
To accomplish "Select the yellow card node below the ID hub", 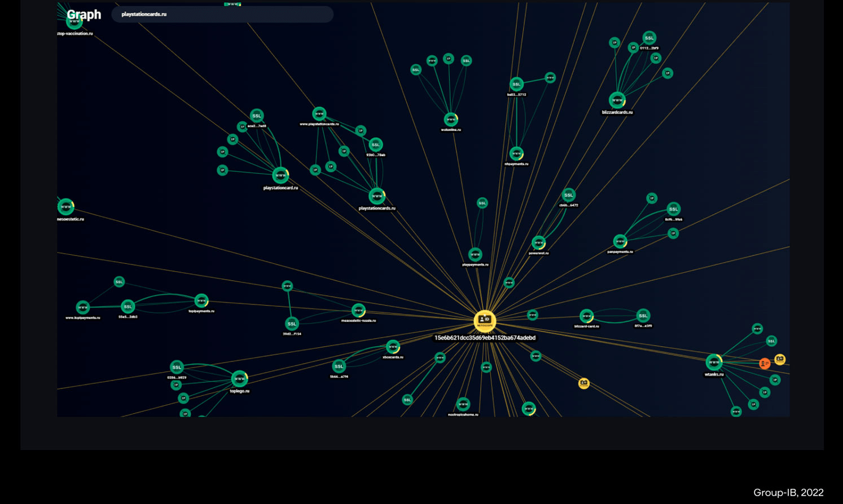I will point(584,383).
